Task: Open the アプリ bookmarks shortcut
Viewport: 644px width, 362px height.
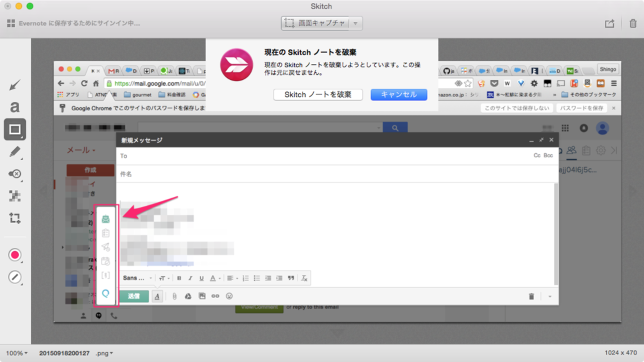Action: coord(68,94)
